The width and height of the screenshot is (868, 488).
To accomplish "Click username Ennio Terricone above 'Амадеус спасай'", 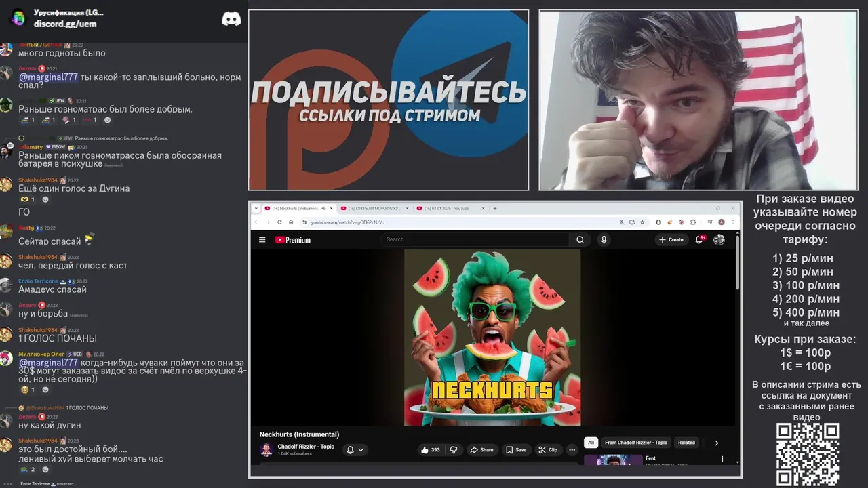I will [38, 281].
